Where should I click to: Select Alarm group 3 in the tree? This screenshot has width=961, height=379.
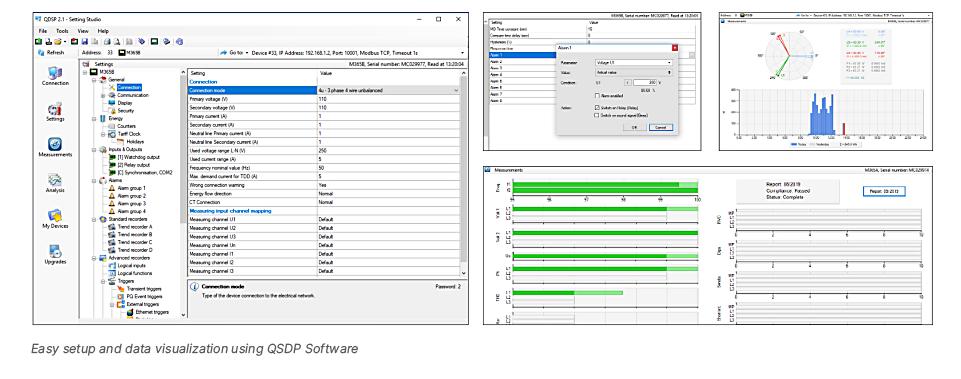click(x=127, y=204)
